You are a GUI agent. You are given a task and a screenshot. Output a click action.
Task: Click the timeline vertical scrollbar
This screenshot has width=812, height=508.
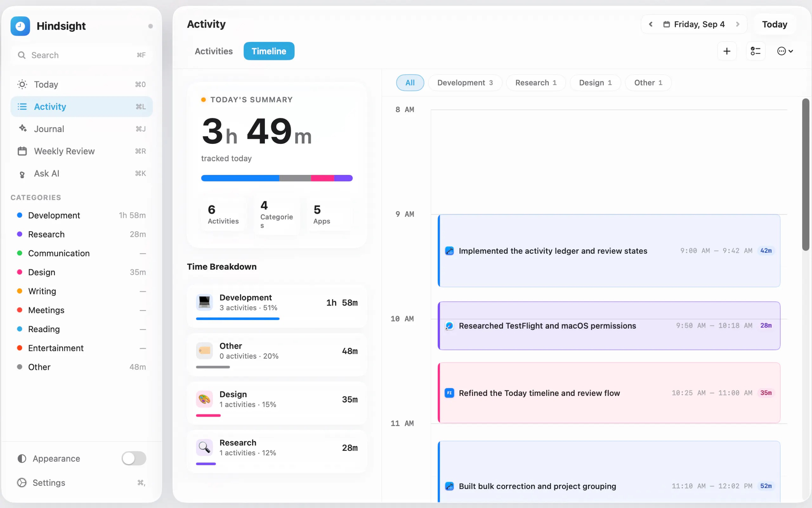805,175
